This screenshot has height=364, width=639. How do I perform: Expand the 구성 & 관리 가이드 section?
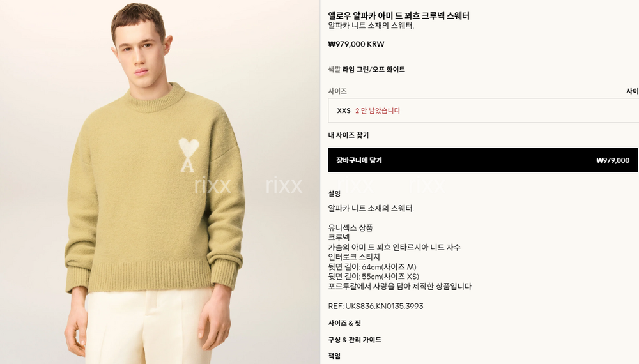click(355, 340)
